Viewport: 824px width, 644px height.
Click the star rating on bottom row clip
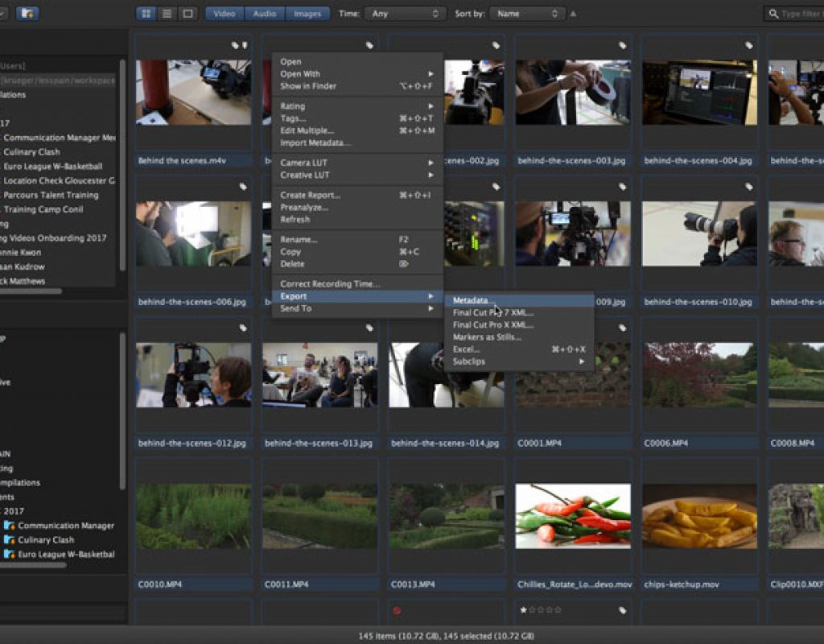(x=540, y=610)
